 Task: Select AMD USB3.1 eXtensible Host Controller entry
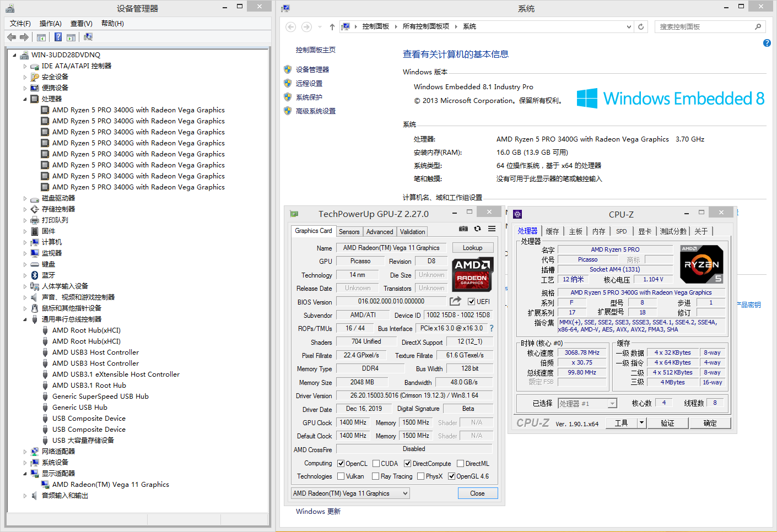point(116,374)
